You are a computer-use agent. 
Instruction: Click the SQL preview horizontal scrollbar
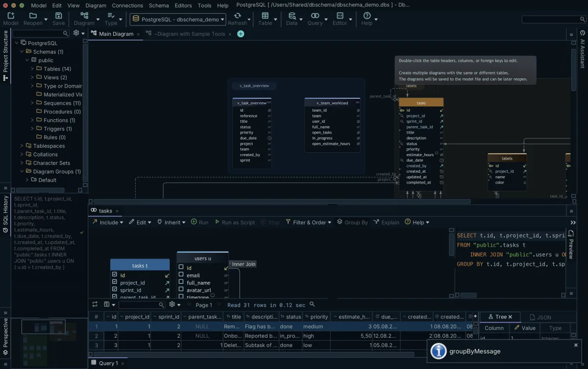(468, 295)
